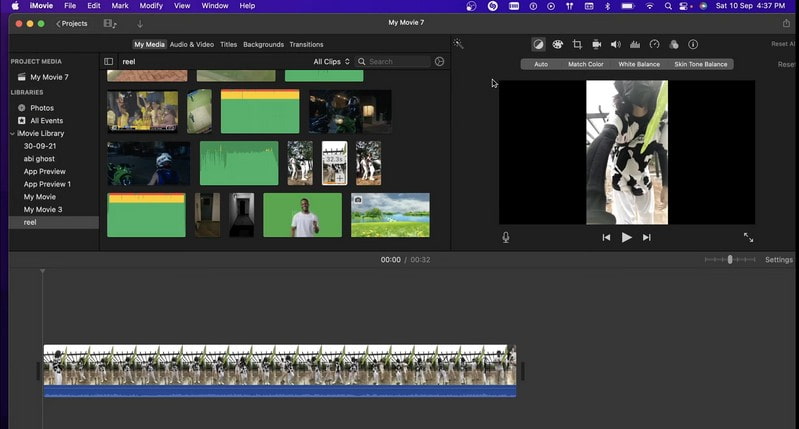Toggle the media browser filmstrip icon

pos(110,23)
